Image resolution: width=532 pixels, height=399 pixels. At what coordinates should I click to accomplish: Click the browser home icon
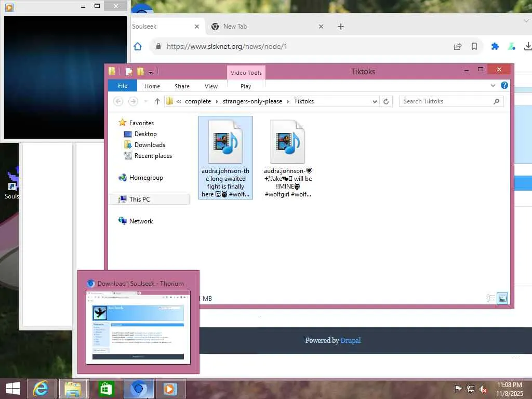[x=137, y=46]
